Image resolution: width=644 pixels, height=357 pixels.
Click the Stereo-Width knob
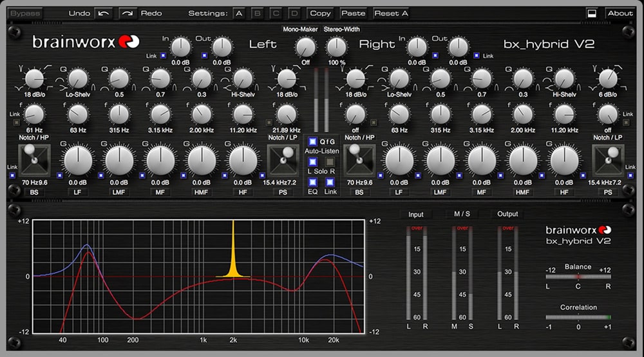click(336, 47)
